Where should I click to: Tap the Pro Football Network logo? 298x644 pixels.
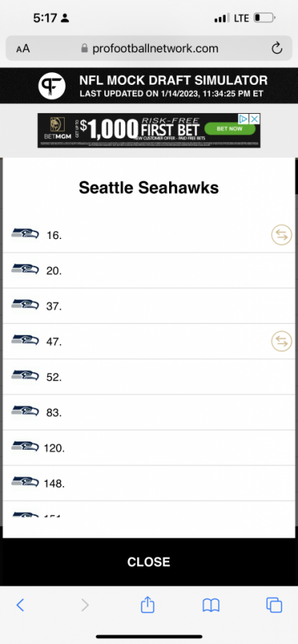[x=52, y=86]
